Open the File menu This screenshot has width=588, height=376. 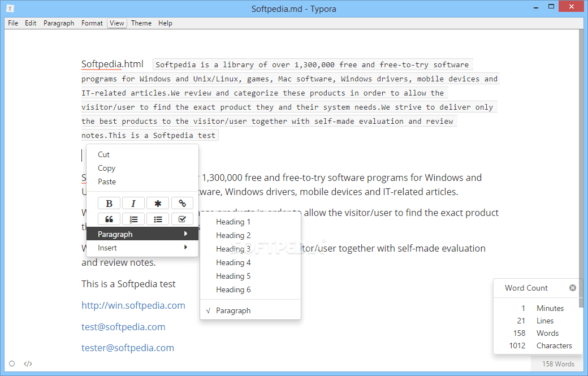[x=13, y=23]
